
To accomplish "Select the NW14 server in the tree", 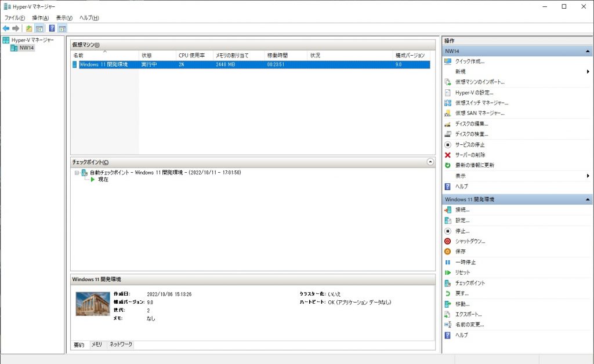I will (27, 48).
